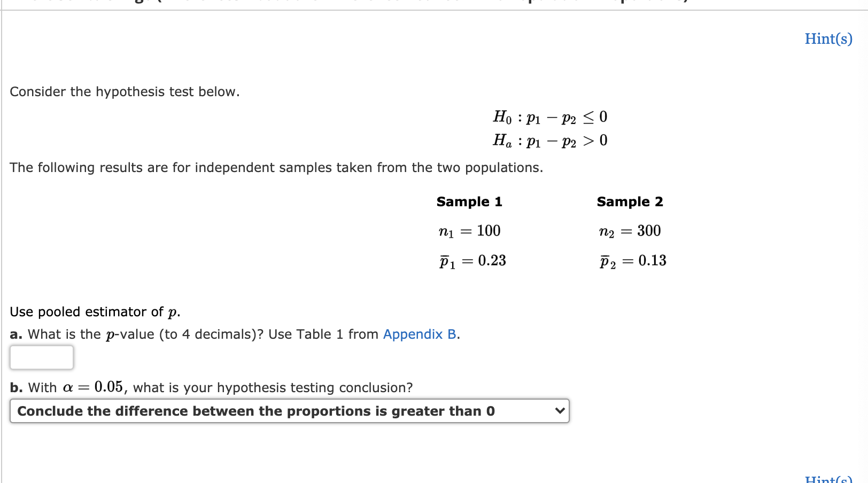This screenshot has height=483, width=868.
Task: Click the n1 = 100 value
Action: [469, 231]
